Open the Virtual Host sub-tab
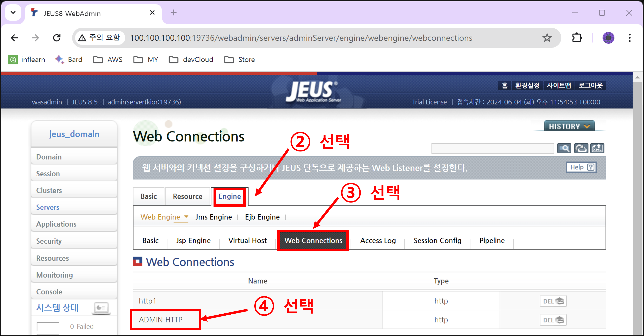 [248, 241]
